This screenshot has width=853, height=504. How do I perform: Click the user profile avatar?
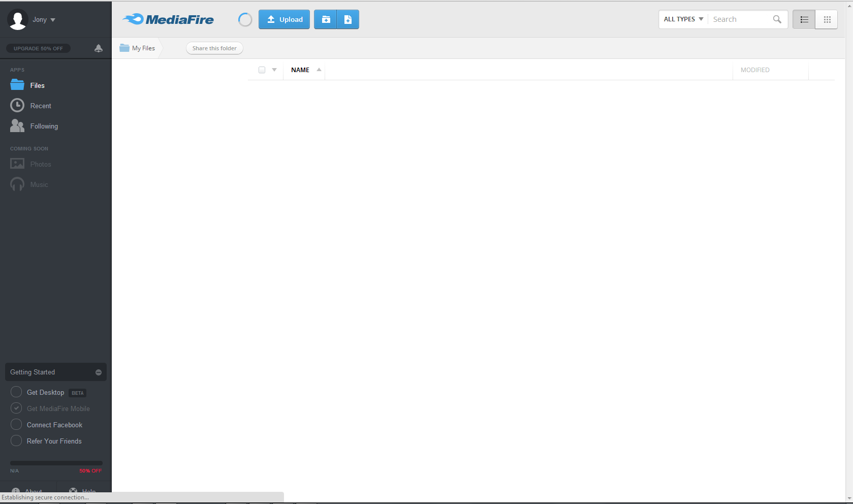click(x=18, y=19)
